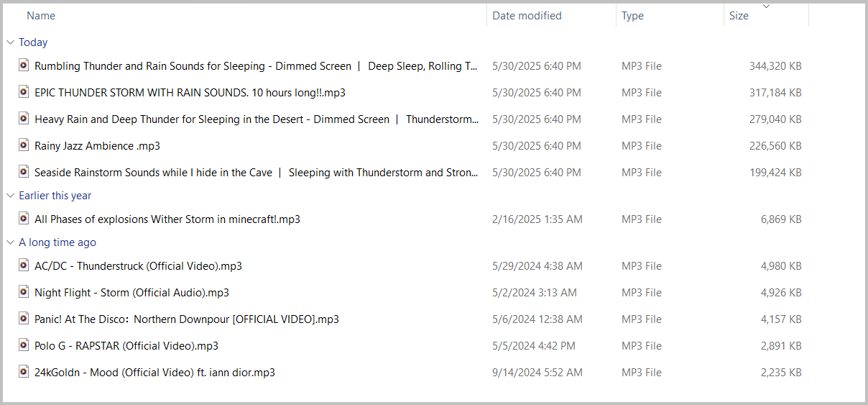Collapse the Earlier this year group

click(10, 196)
